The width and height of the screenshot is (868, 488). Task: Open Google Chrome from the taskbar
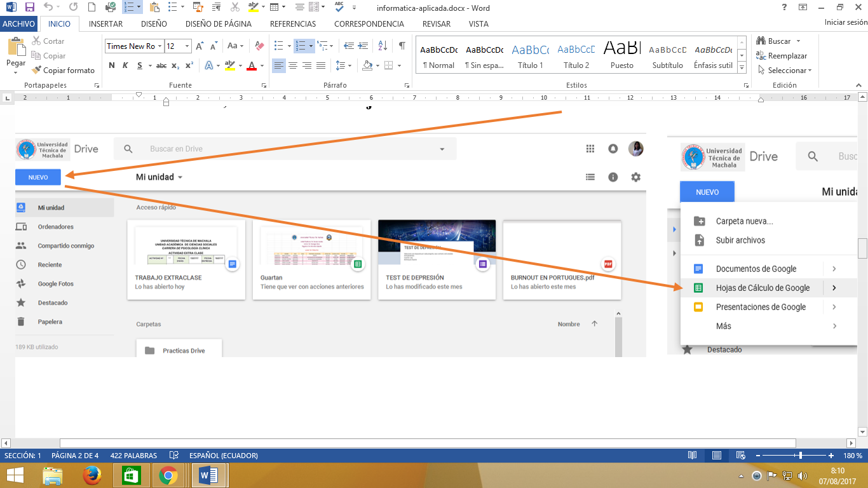pyautogui.click(x=168, y=475)
